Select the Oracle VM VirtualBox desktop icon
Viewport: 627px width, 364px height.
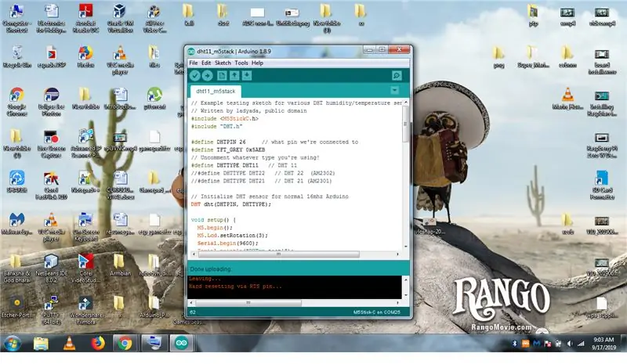[x=120, y=18]
